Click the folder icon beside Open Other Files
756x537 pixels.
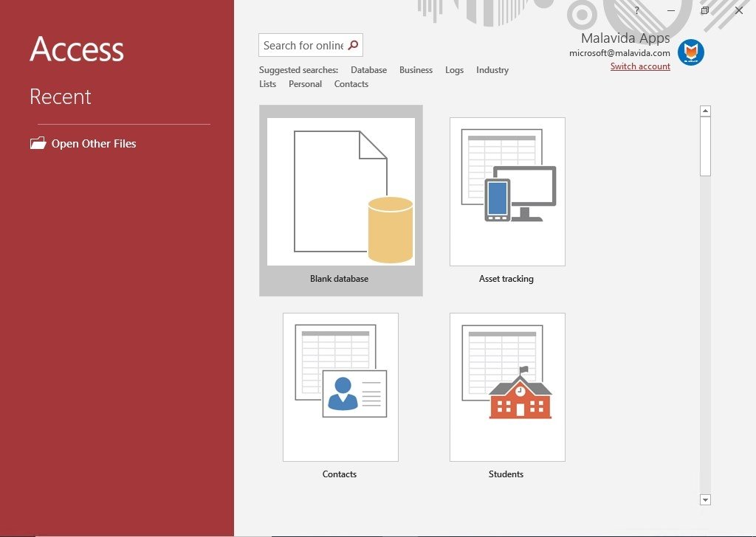coord(38,143)
